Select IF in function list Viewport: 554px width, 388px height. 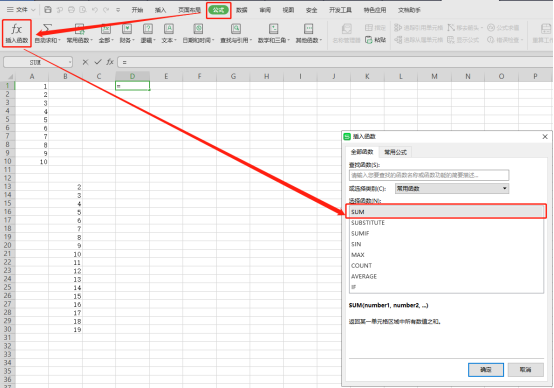446,287
